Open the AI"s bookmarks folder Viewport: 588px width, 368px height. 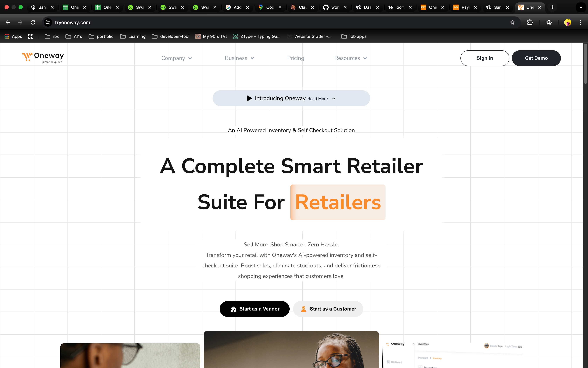tap(74, 36)
